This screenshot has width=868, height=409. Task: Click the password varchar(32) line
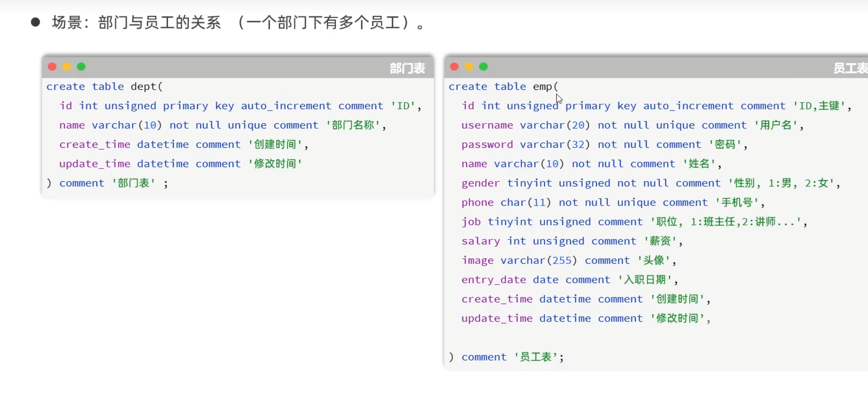coord(604,145)
